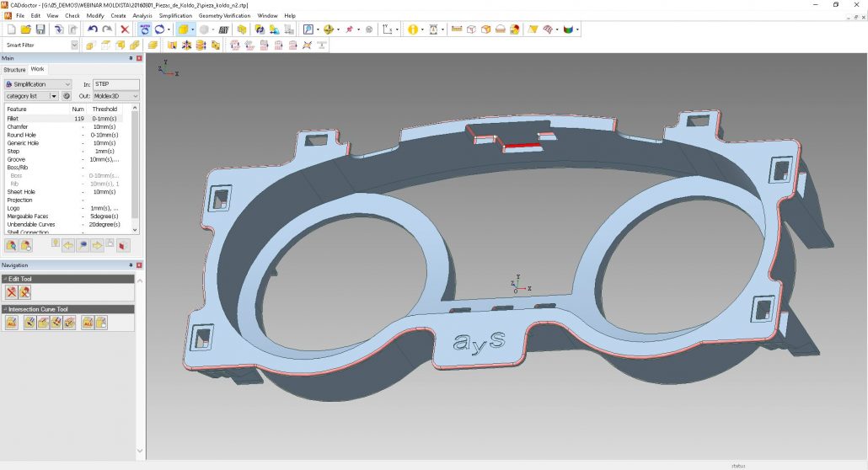The height and width of the screenshot is (470, 868).
Task: Click the Open folder icon
Action: point(26,29)
